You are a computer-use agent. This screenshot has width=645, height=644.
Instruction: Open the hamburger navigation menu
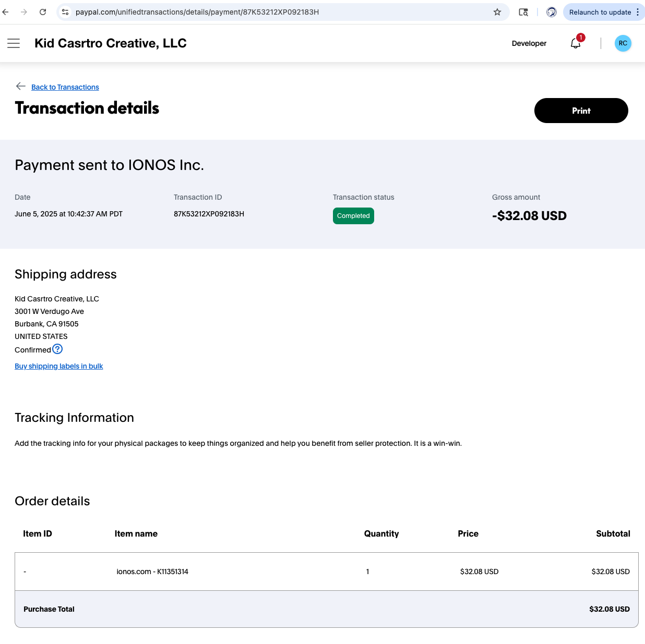[x=14, y=43]
